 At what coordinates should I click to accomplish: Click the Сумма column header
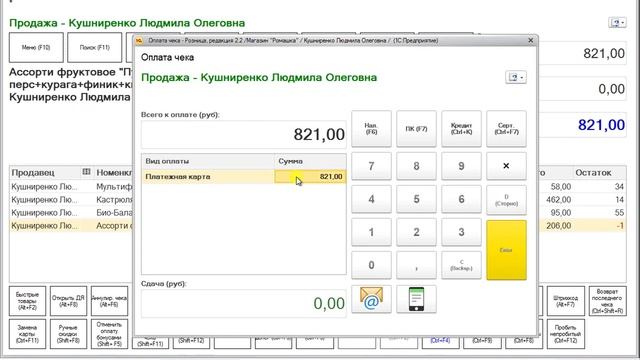click(x=310, y=161)
